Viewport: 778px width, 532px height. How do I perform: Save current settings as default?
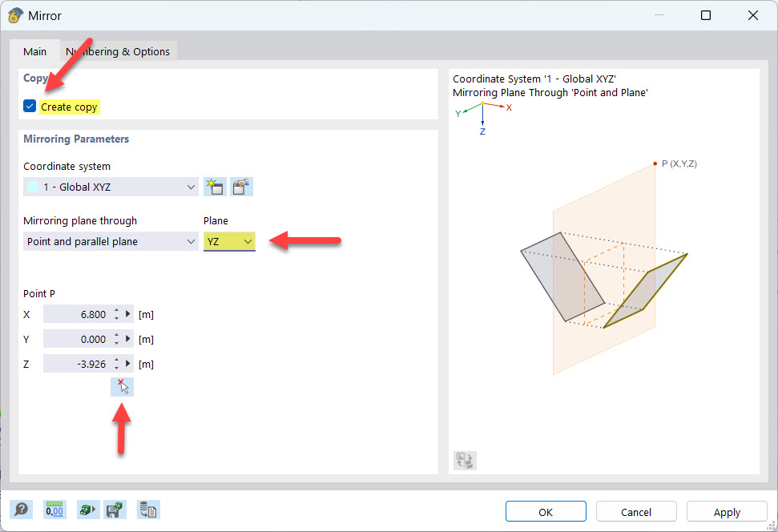click(115, 510)
